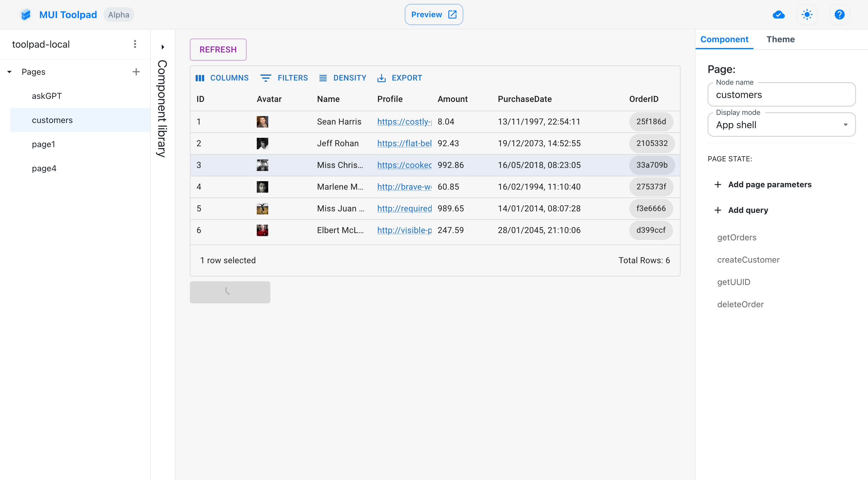Collapse the Pages tree section
Viewport: 868px width, 480px height.
9,72
